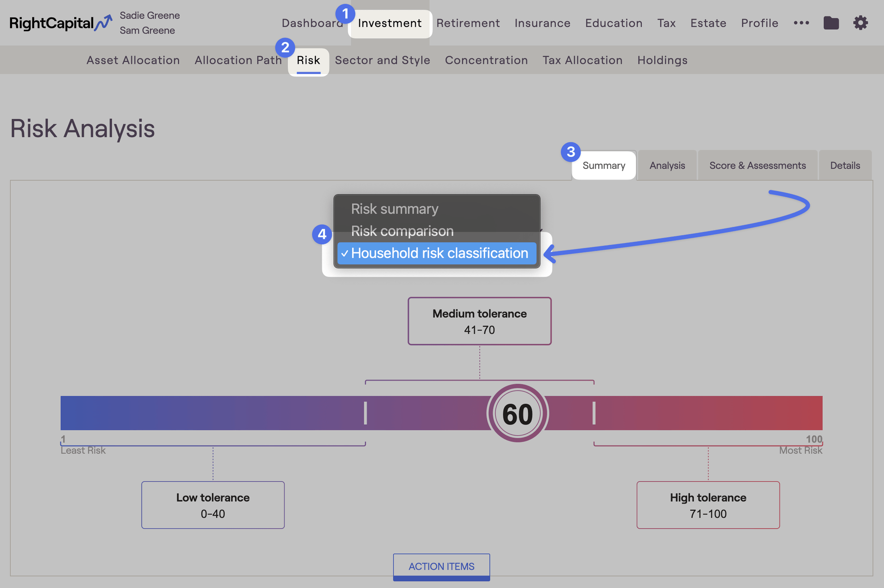Select the Summary view tab
Image resolution: width=884 pixels, height=588 pixels.
(x=604, y=165)
